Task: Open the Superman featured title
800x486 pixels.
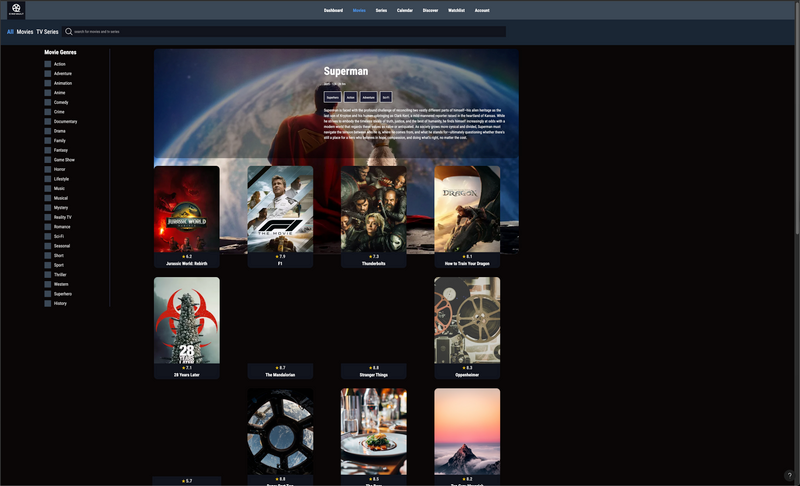Action: point(345,71)
